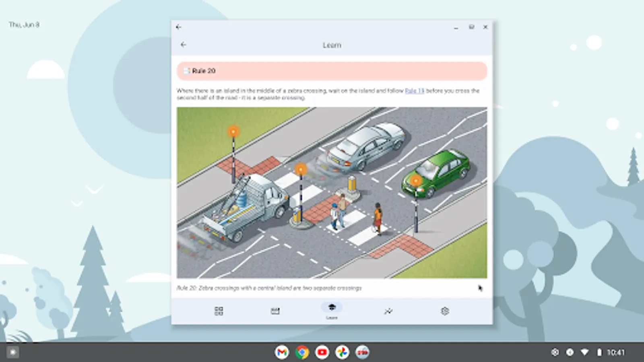Launch Chrome from the shelf

tap(302, 352)
